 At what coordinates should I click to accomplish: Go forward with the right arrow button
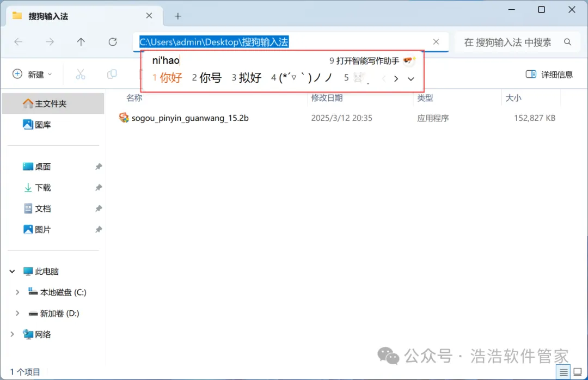pyautogui.click(x=50, y=41)
